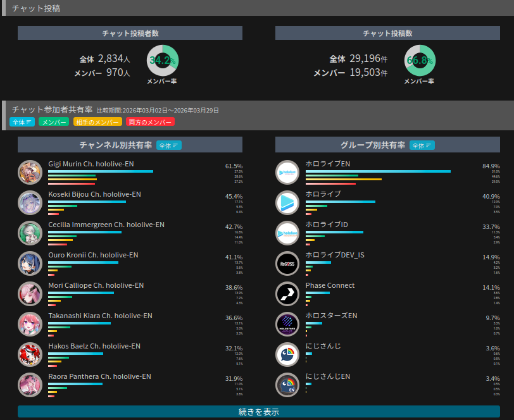
Task: Open Koseki Bijou channel avatar
Action: point(30,203)
